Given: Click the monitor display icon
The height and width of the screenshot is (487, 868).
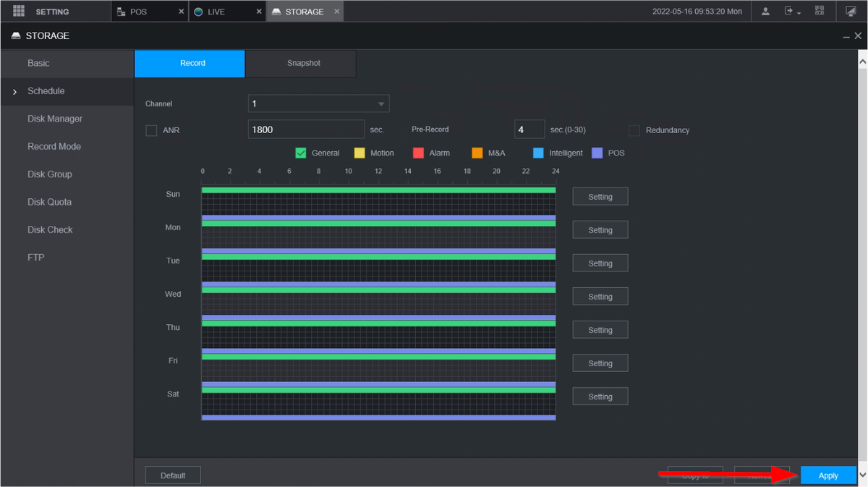Looking at the screenshot, I should [851, 12].
